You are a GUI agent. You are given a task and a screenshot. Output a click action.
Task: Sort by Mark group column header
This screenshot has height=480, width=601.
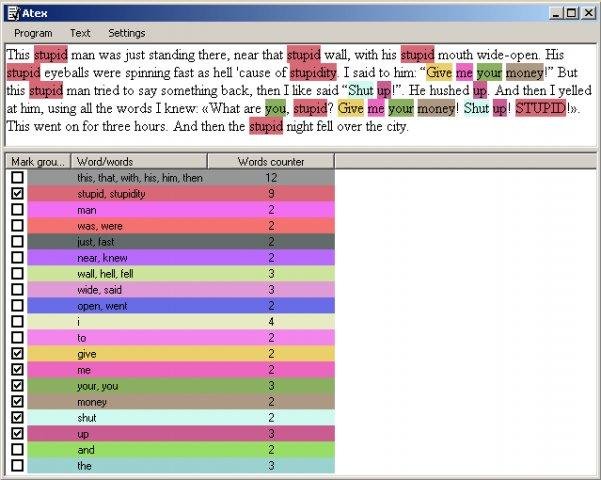tap(38, 162)
